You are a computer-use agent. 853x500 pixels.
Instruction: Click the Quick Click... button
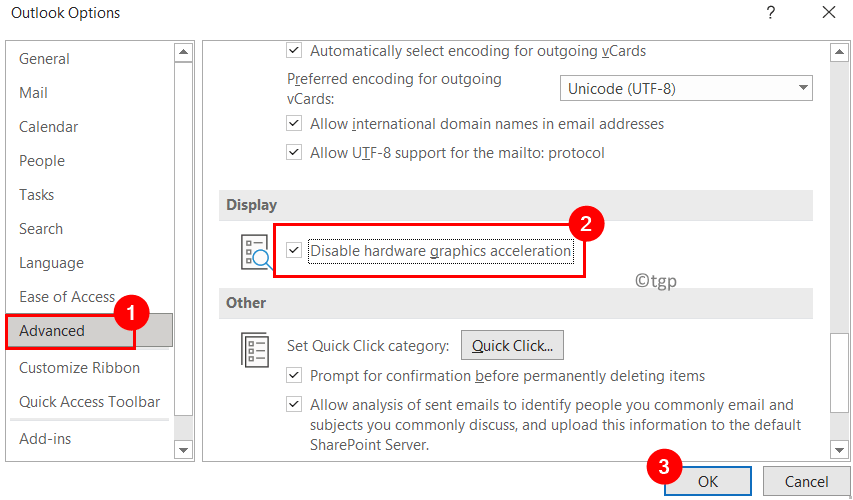pos(512,345)
